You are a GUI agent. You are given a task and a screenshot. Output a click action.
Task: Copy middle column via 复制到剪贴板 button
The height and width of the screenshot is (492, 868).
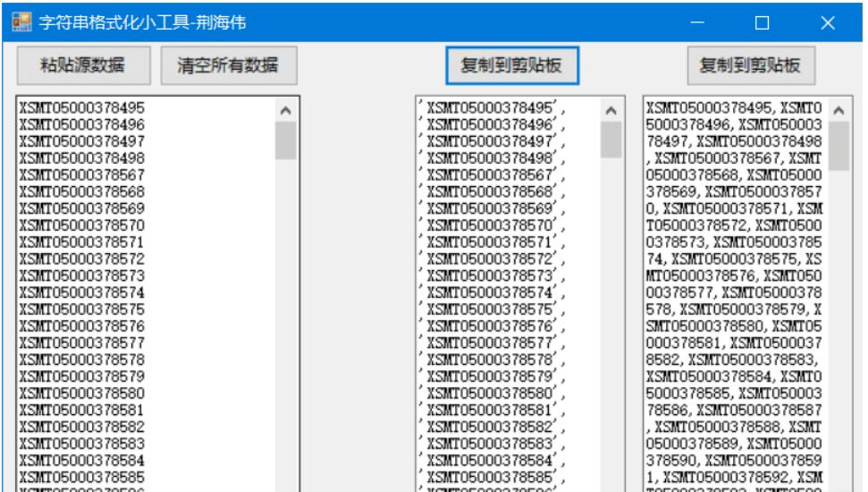click(512, 65)
